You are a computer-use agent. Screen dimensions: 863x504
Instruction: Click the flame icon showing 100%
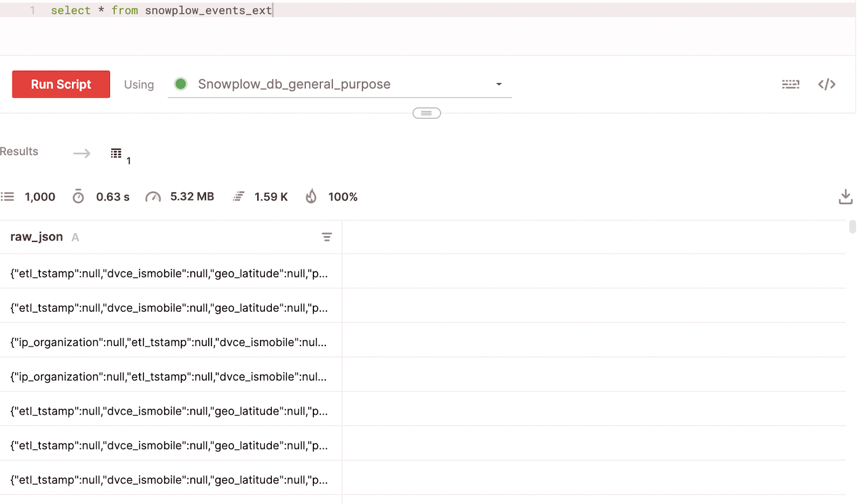(311, 196)
